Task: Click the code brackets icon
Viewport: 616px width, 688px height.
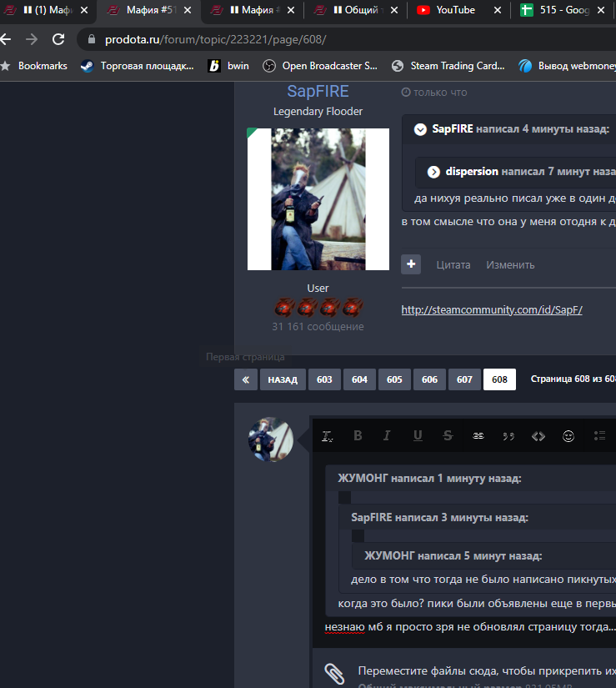Action: point(538,435)
